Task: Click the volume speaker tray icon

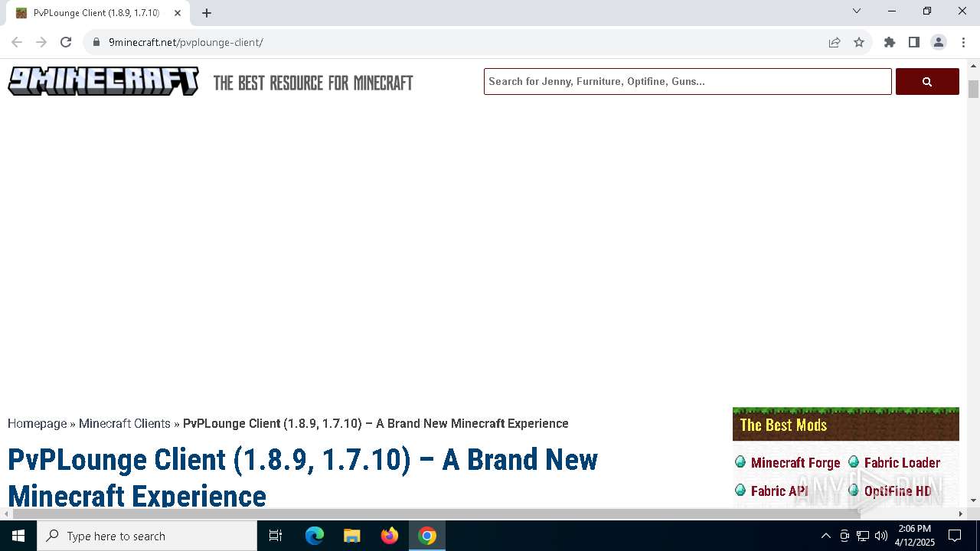Action: coord(880,536)
